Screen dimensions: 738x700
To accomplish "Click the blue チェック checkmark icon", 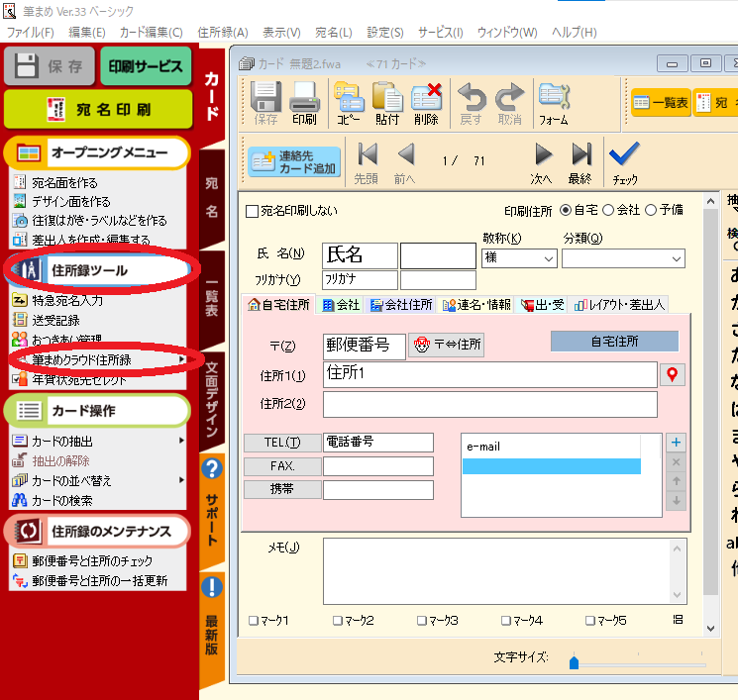I will [x=624, y=155].
